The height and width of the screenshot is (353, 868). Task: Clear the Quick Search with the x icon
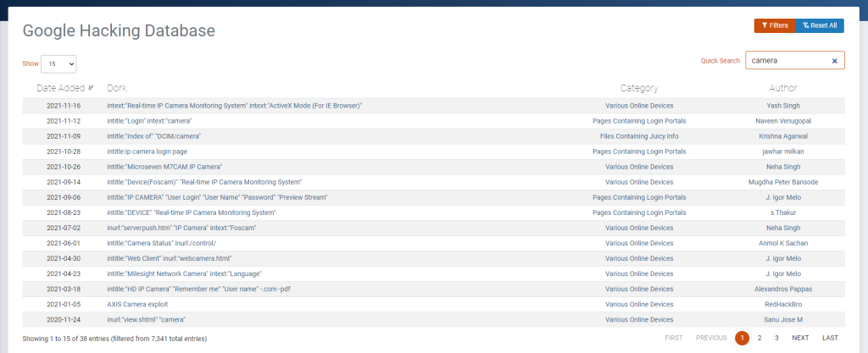[x=834, y=61]
